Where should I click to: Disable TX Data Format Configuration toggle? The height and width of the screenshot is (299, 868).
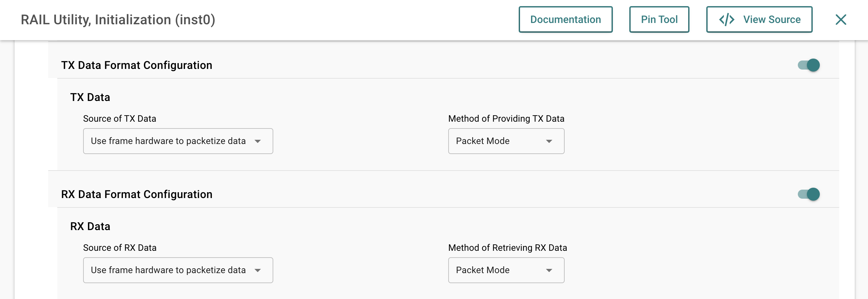coord(809,65)
